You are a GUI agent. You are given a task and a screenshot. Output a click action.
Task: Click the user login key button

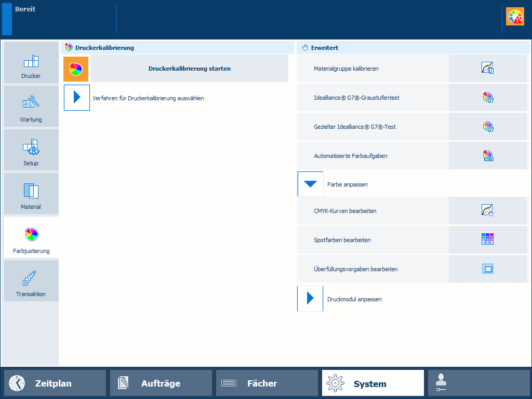[x=478, y=383]
